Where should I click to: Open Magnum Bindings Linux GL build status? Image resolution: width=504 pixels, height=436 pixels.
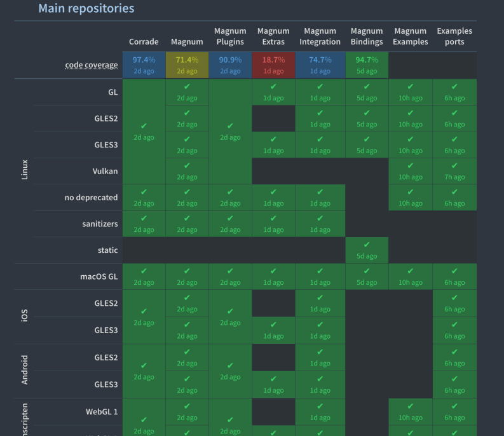(x=367, y=92)
